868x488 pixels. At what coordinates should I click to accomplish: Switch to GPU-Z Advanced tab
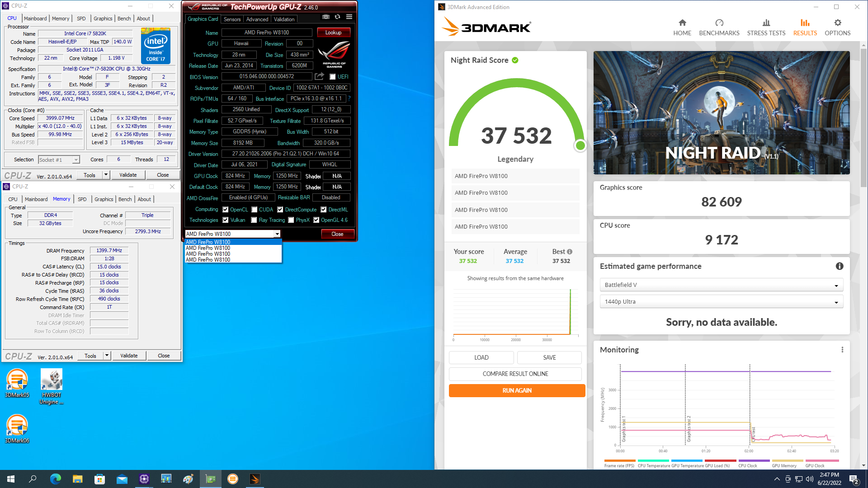257,19
